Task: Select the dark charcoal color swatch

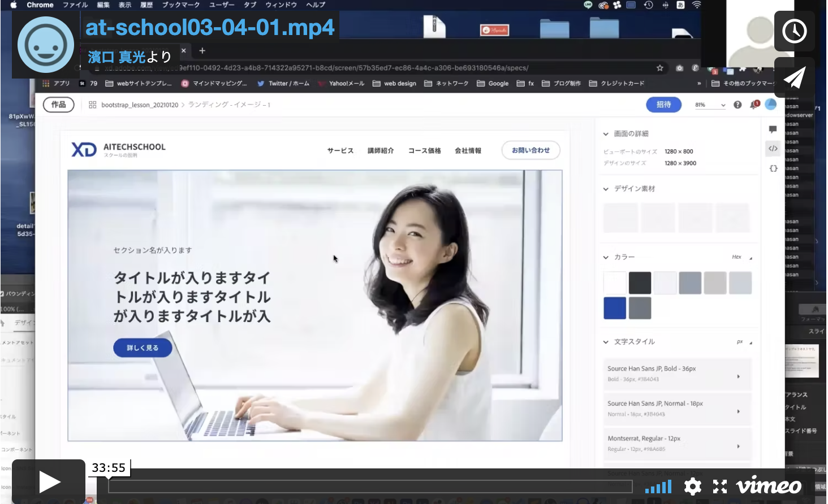Action: pos(640,283)
